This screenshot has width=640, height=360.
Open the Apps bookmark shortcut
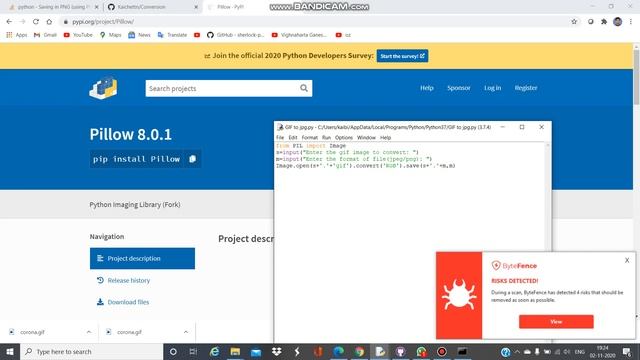pos(17,35)
